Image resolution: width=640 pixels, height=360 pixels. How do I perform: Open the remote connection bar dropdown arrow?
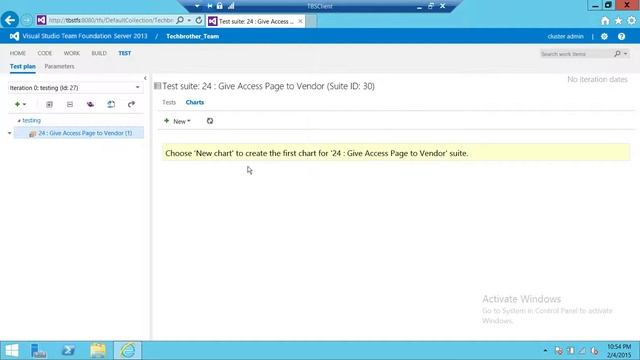(x=197, y=6)
